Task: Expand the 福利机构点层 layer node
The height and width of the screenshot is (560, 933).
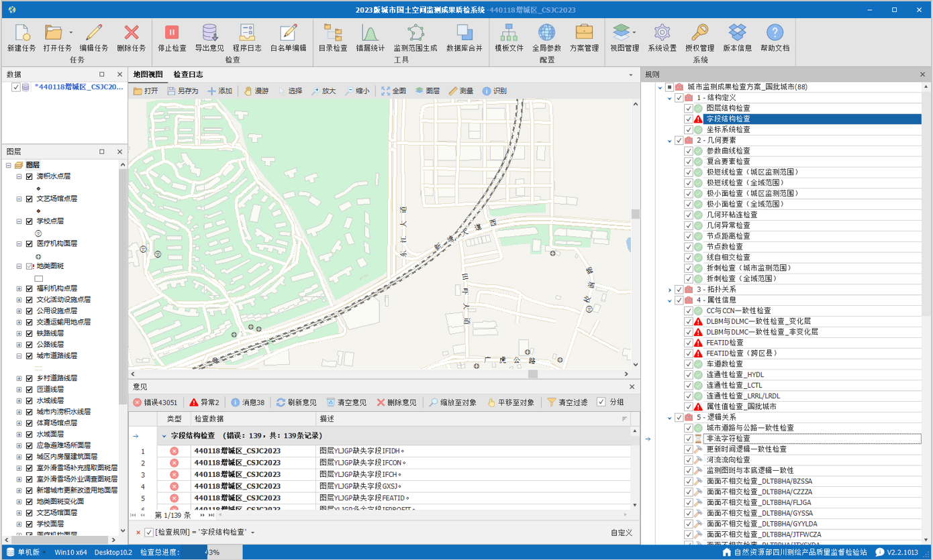Action: [19, 288]
